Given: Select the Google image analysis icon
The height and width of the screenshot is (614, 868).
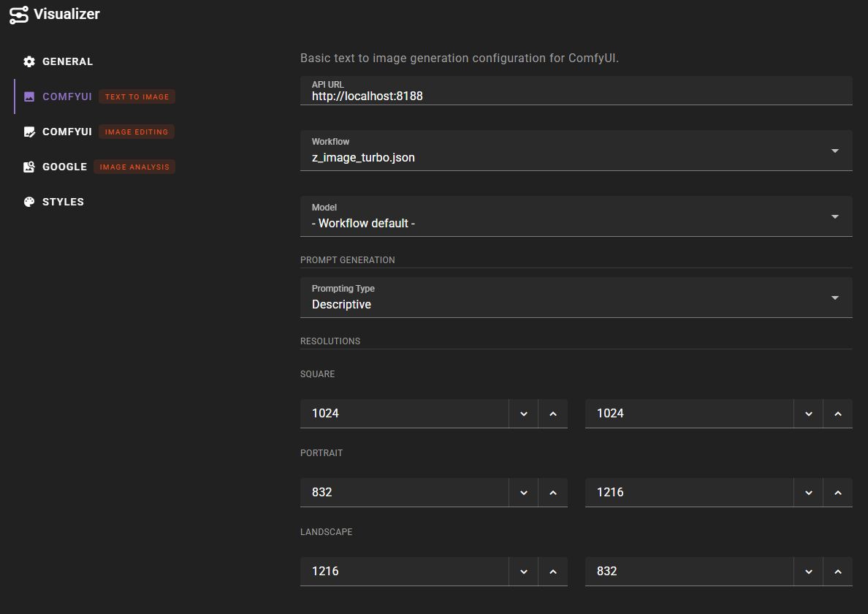Looking at the screenshot, I should click(28, 167).
